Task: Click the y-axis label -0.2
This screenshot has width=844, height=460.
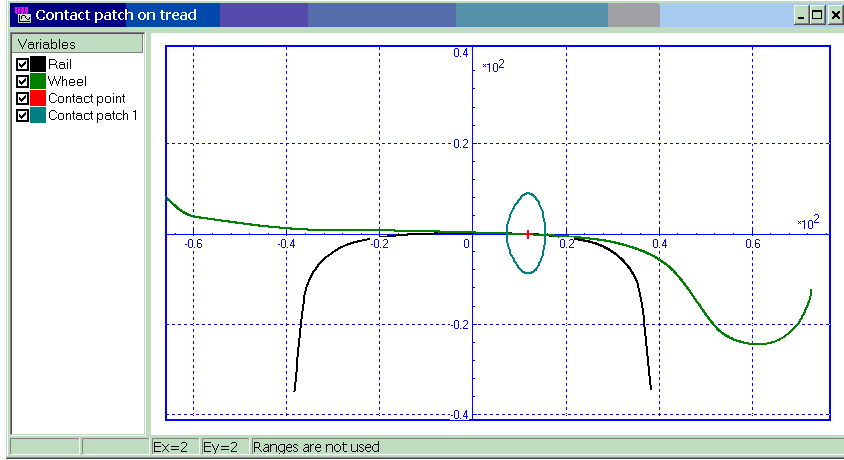Action: click(459, 324)
